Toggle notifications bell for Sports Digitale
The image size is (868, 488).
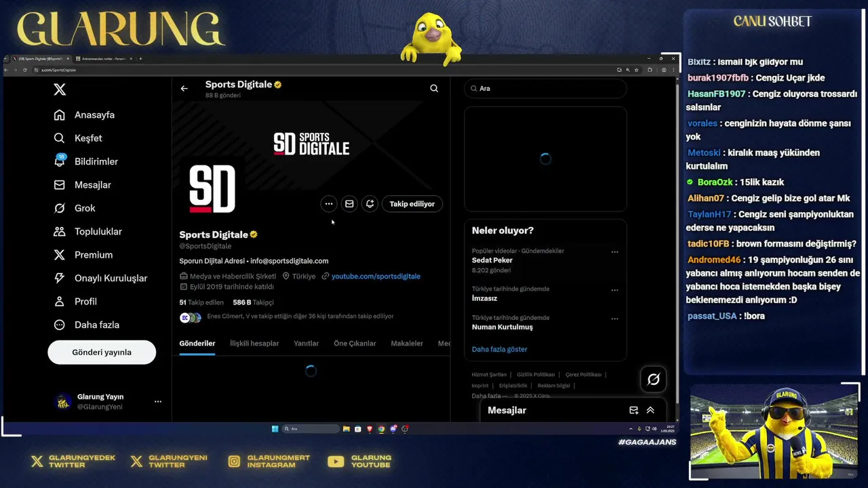click(x=370, y=203)
